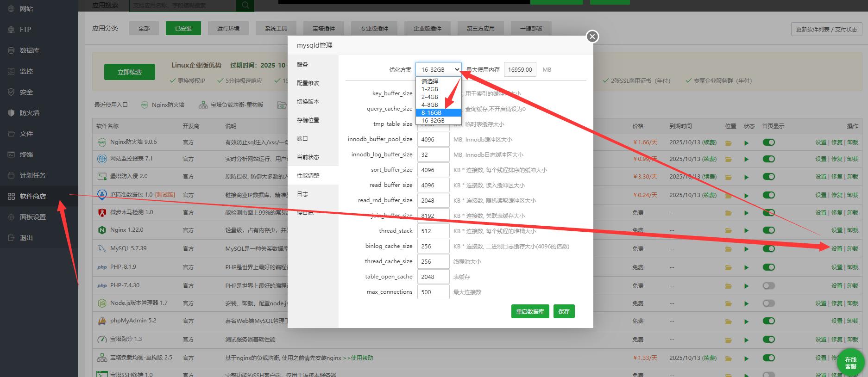Toggle homepage display for Nginx防火墙 9.0.6
The width and height of the screenshot is (868, 377).
point(769,142)
